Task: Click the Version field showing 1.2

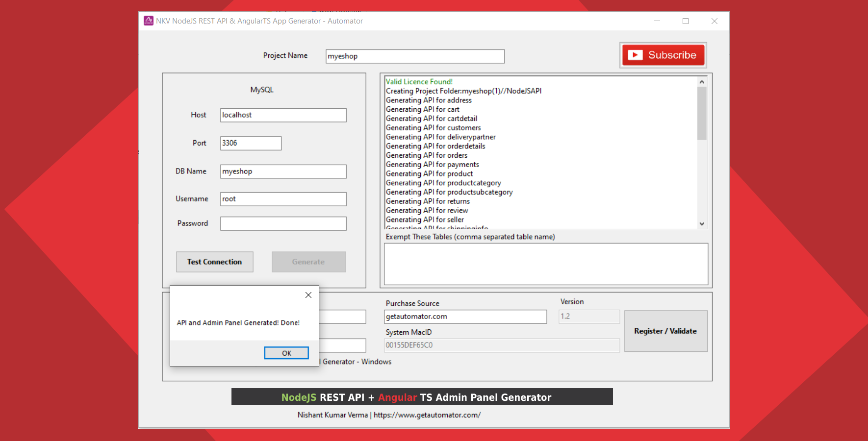Action: pyautogui.click(x=589, y=317)
